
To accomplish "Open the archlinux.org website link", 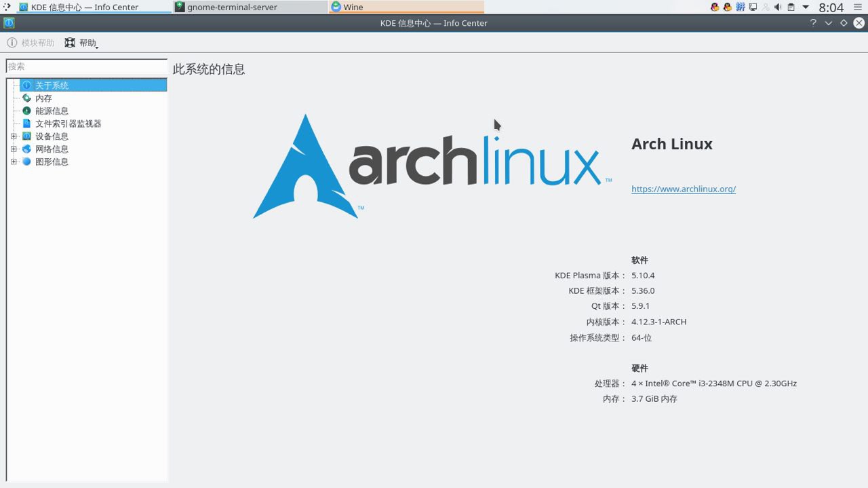I will pyautogui.click(x=684, y=189).
